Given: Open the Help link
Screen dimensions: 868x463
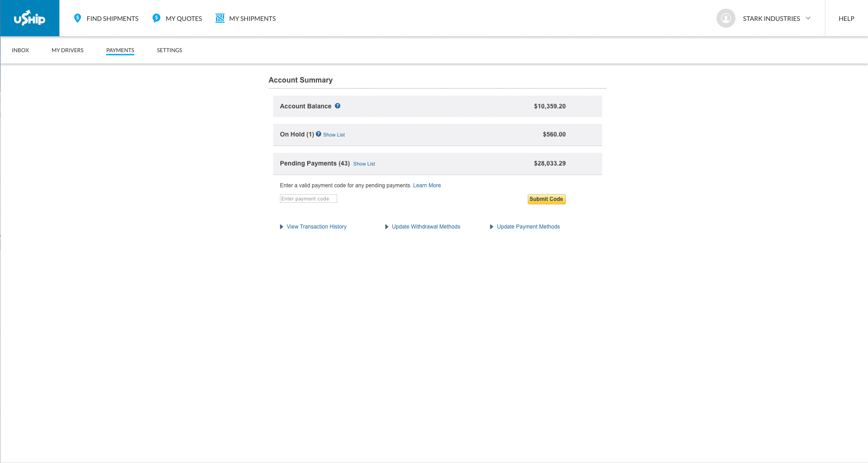Looking at the screenshot, I should tap(846, 19).
